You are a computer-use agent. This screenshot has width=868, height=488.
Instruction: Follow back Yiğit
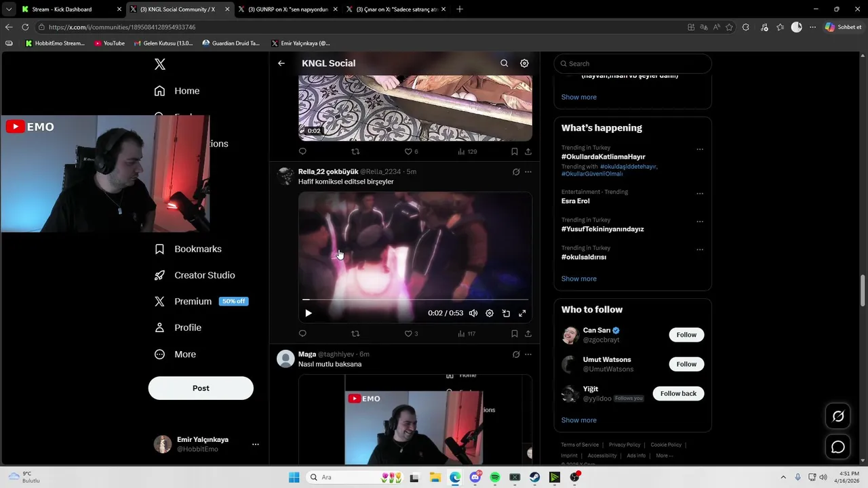(678, 394)
